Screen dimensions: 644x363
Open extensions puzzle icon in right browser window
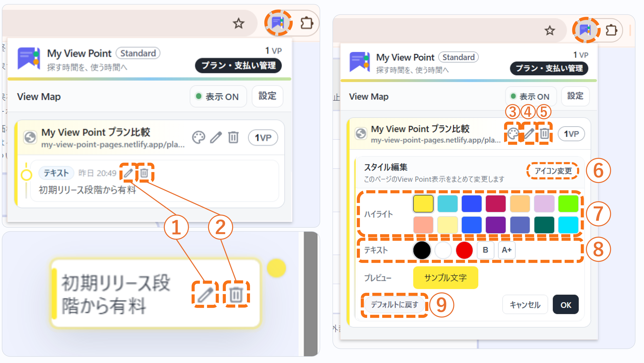point(612,30)
